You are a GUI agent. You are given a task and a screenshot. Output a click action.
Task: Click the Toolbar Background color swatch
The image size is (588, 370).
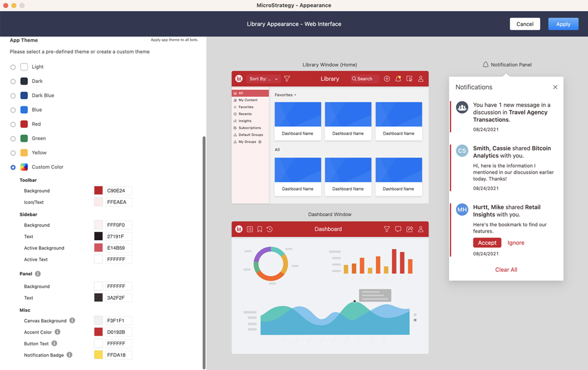click(98, 190)
